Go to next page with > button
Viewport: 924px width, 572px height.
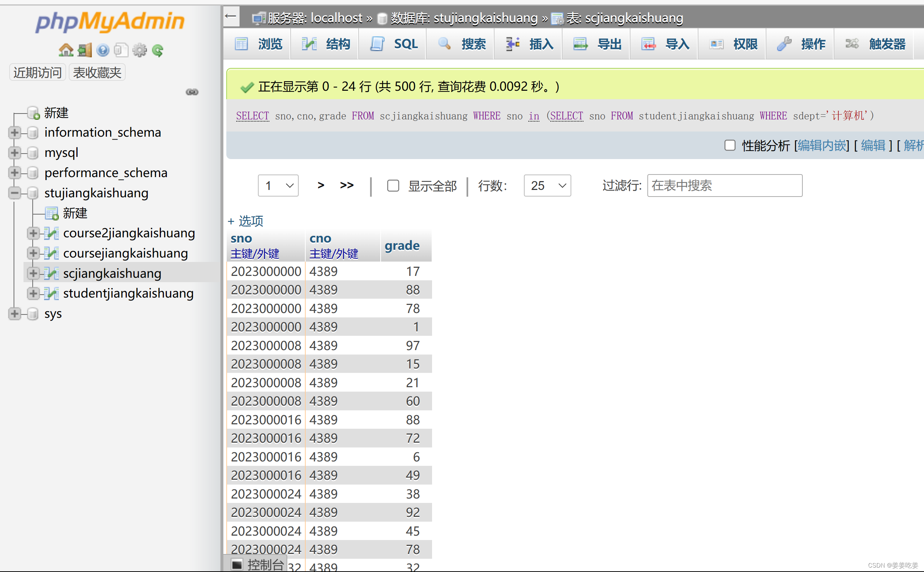pyautogui.click(x=321, y=186)
